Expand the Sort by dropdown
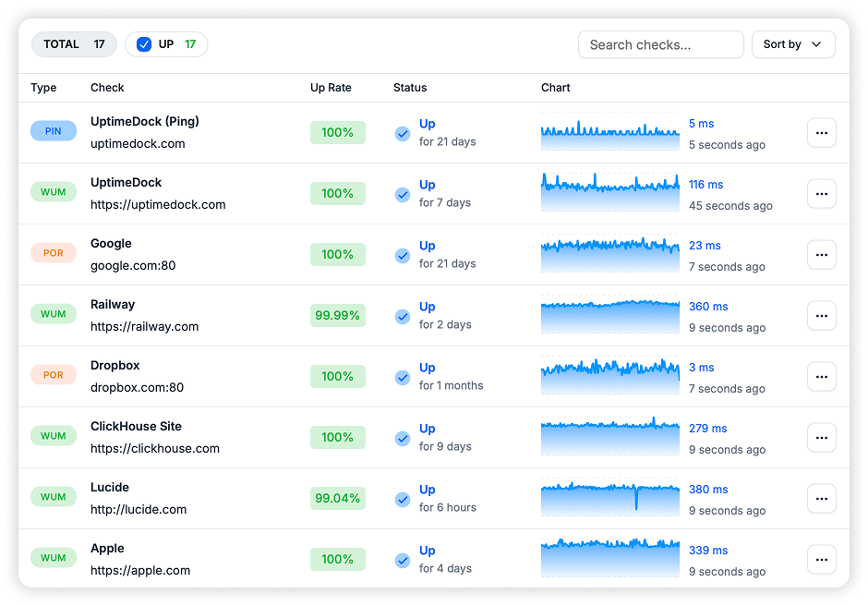 [x=792, y=44]
